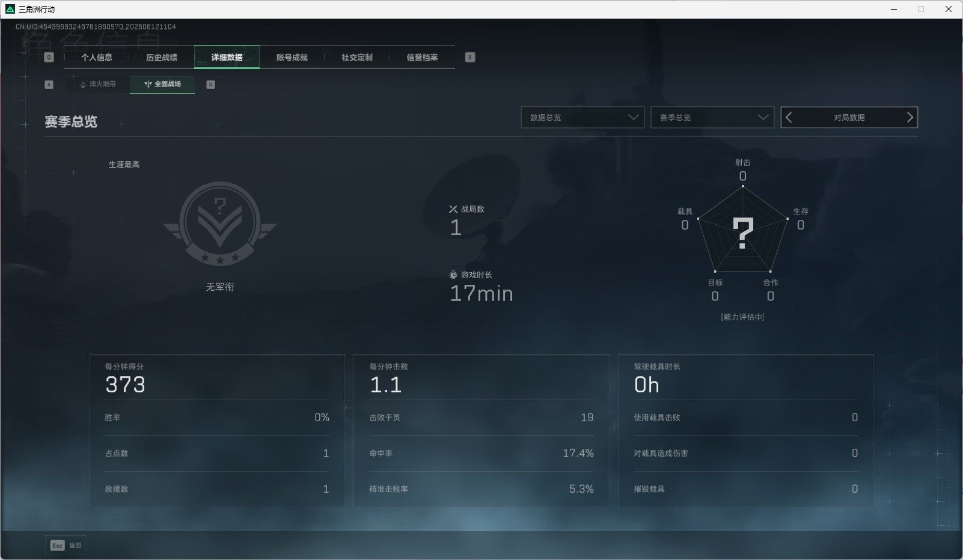Image resolution: width=963 pixels, height=560 pixels.
Task: Click the 373 每分钟得分 value
Action: coord(125,385)
